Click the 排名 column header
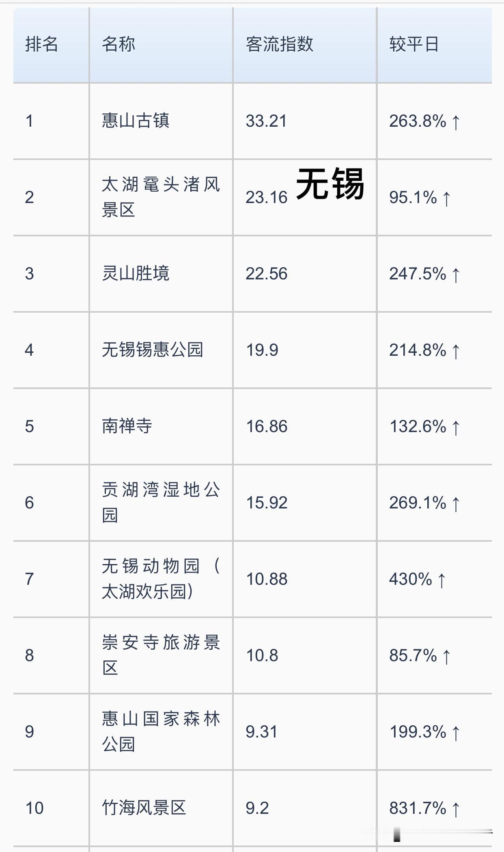 point(42,44)
